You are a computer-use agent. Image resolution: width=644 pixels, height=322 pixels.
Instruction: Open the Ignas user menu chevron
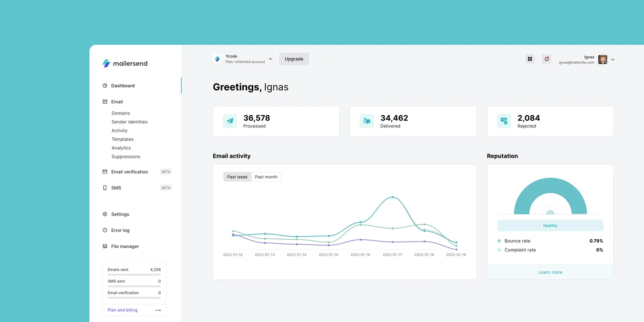coord(613,59)
